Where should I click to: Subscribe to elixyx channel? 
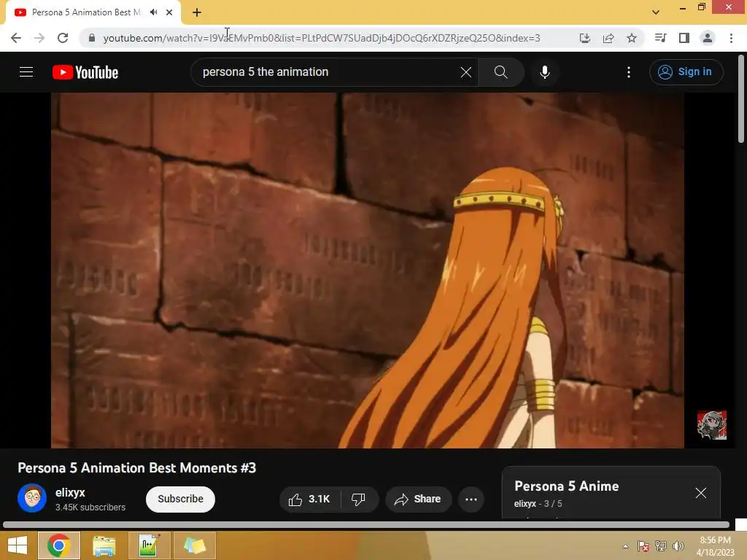pyautogui.click(x=180, y=499)
